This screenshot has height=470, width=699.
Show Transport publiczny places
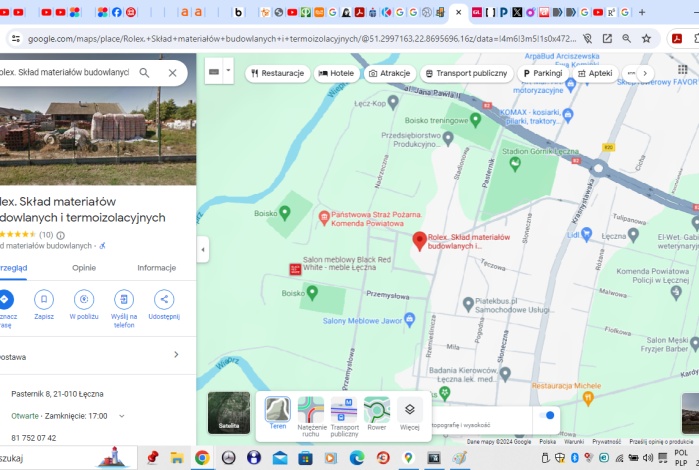pos(466,73)
